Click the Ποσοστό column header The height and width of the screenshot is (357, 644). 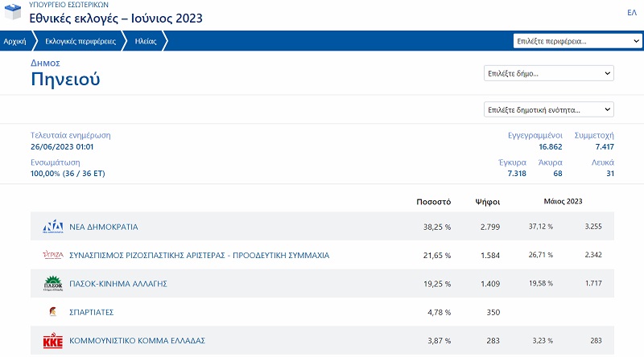click(x=433, y=201)
